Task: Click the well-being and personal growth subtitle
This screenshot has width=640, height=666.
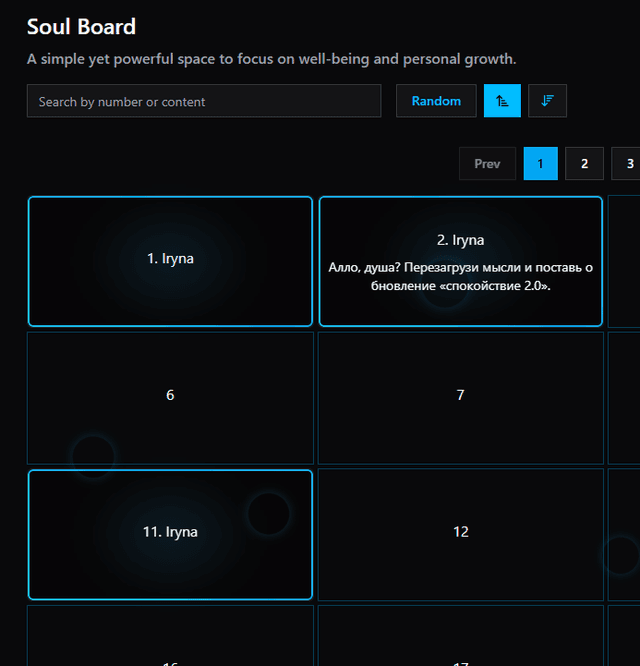Action: click(x=271, y=59)
